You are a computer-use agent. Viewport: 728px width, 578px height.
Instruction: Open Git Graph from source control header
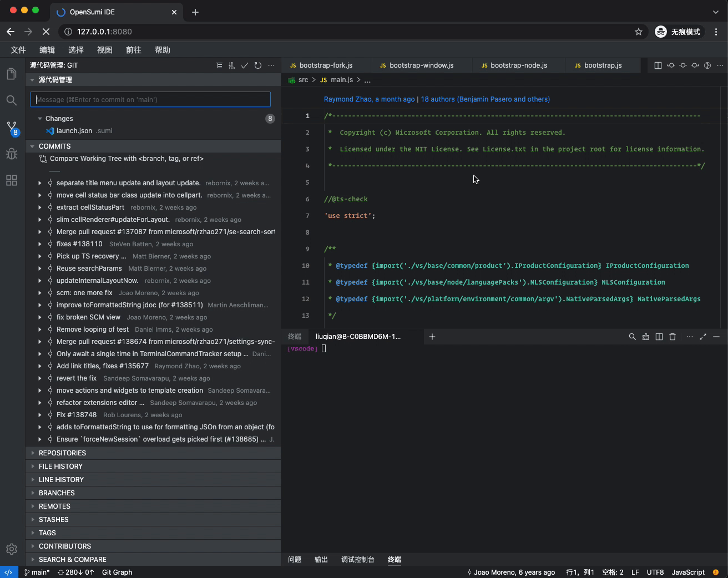pyautogui.click(x=232, y=65)
